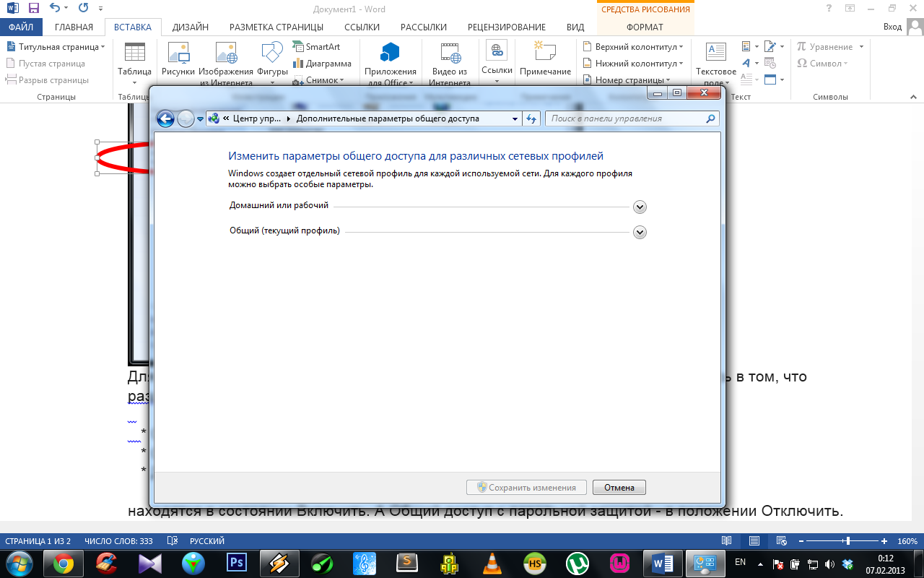Click the Вход sign-in link
The width and height of the screenshot is (924, 578).
coord(893,27)
